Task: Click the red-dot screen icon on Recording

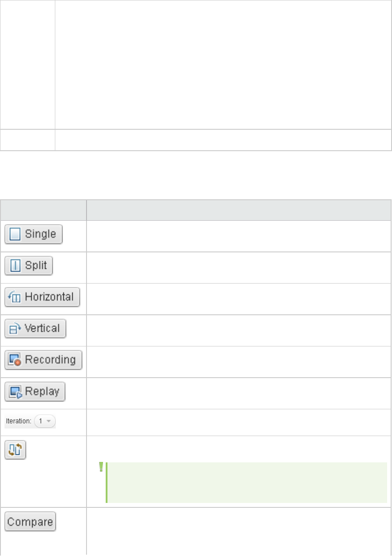Action: coord(15,360)
